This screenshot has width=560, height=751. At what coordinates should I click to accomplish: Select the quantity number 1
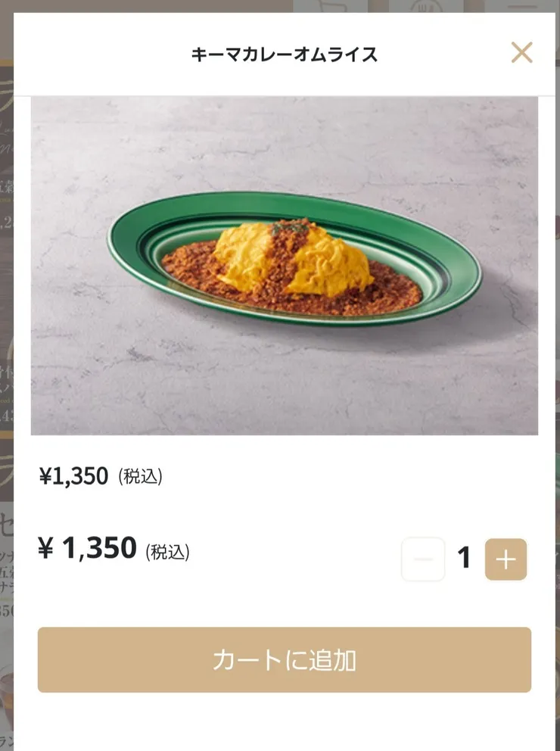click(x=464, y=558)
